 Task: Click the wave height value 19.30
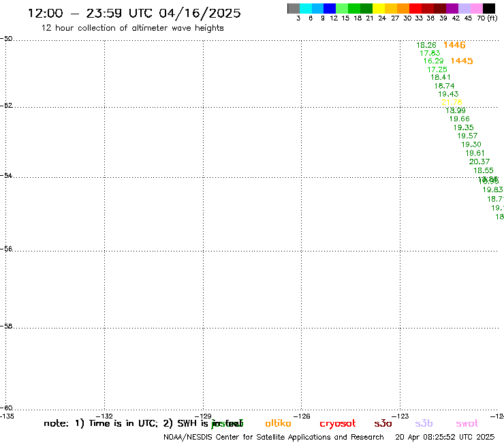coord(471,144)
